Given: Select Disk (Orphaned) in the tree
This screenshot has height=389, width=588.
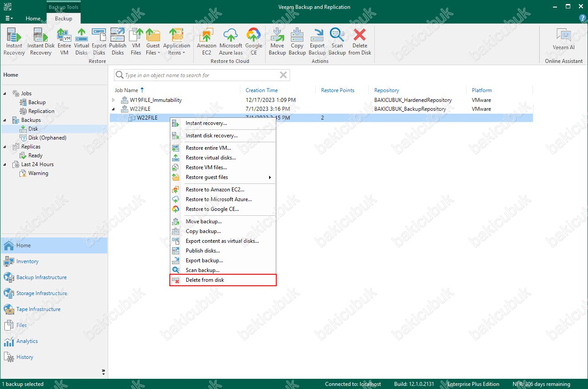Looking at the screenshot, I should [x=47, y=138].
